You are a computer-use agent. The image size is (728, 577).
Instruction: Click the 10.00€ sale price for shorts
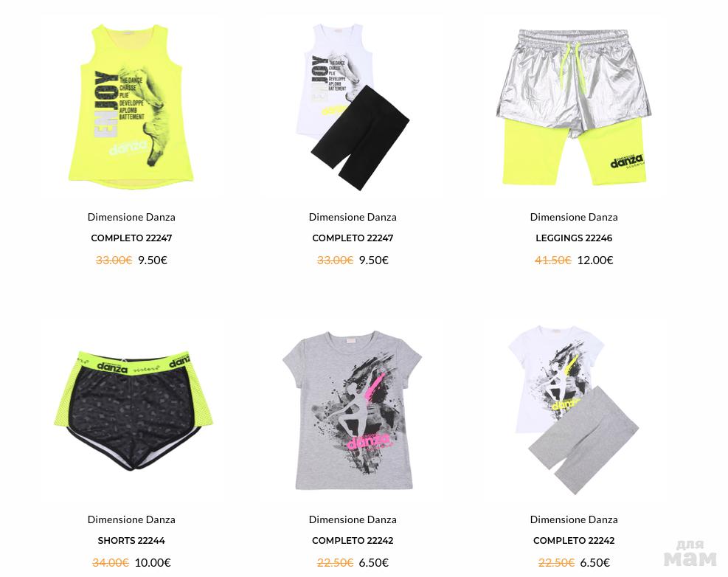pyautogui.click(x=153, y=562)
